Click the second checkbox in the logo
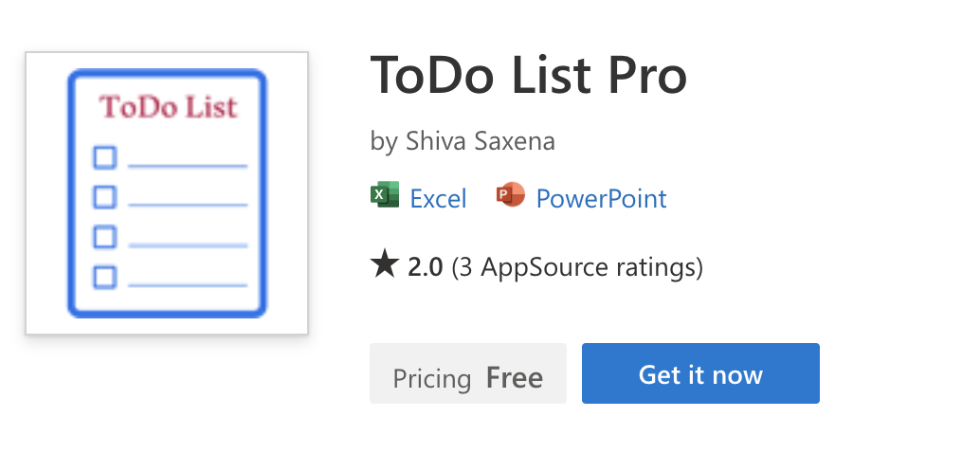Screen dimensions: 980x453 [104, 197]
